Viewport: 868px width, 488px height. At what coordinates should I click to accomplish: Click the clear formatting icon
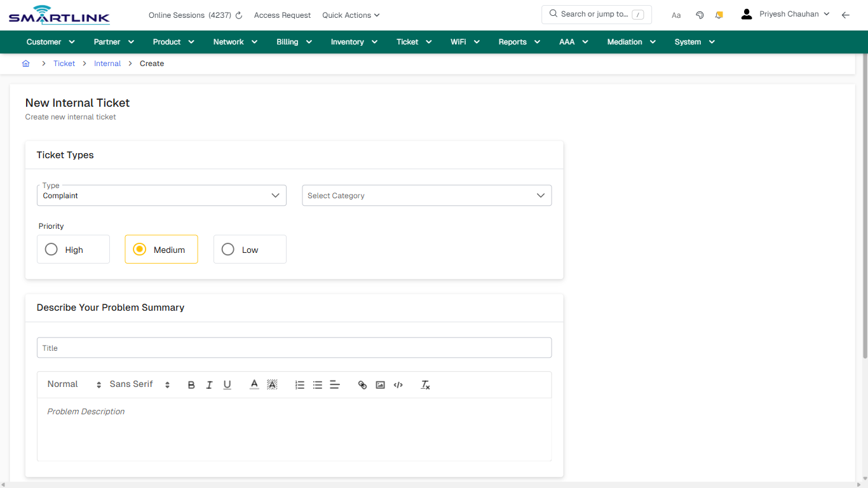tap(425, 384)
